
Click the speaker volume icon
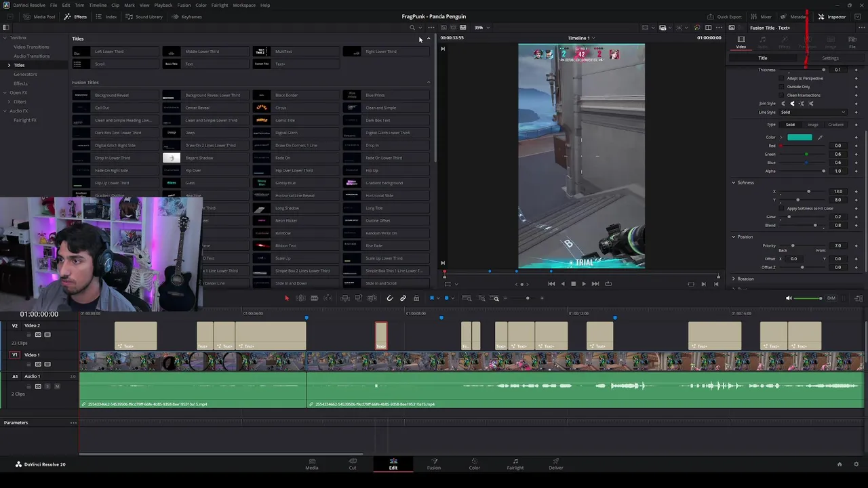[x=788, y=298]
